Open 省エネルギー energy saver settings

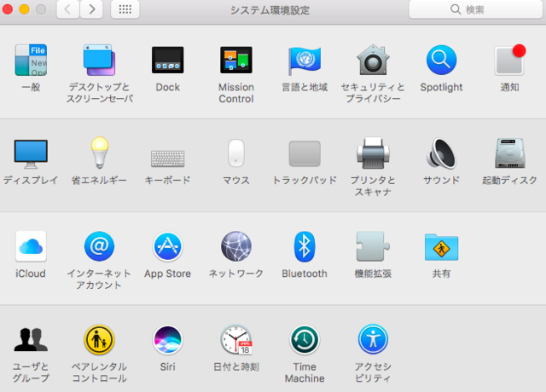(99, 154)
